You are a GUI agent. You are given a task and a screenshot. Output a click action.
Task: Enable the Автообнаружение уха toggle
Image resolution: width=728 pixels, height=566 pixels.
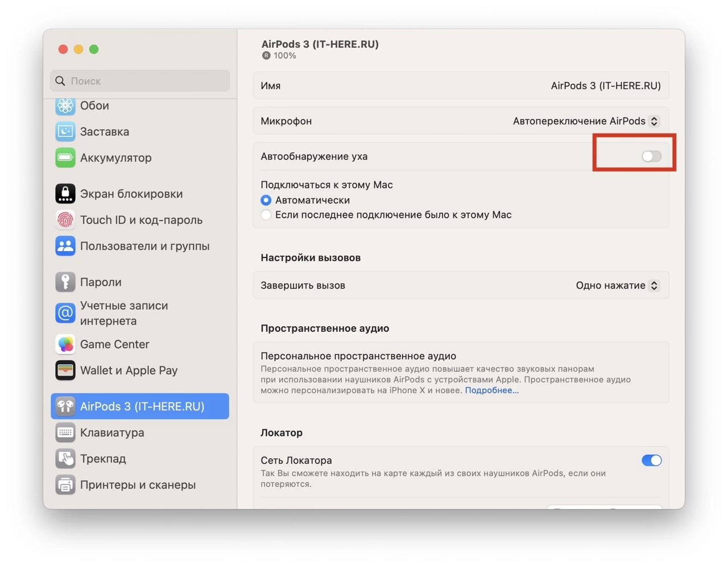click(x=651, y=156)
